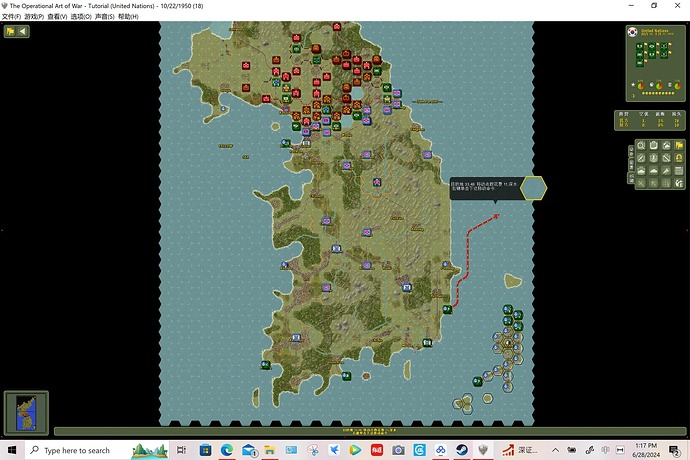Click the row of yellow movement dots
This screenshot has height=460, width=690.
pyautogui.click(x=658, y=93)
